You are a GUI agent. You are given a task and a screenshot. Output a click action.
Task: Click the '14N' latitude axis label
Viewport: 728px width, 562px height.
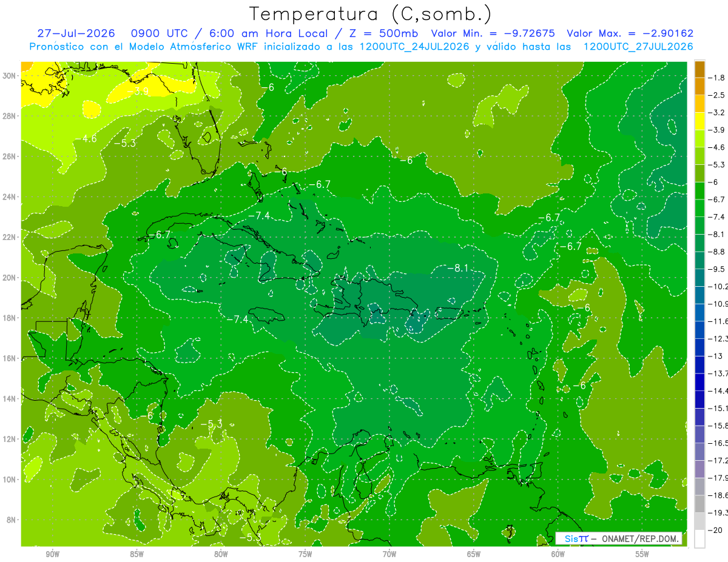(10, 398)
